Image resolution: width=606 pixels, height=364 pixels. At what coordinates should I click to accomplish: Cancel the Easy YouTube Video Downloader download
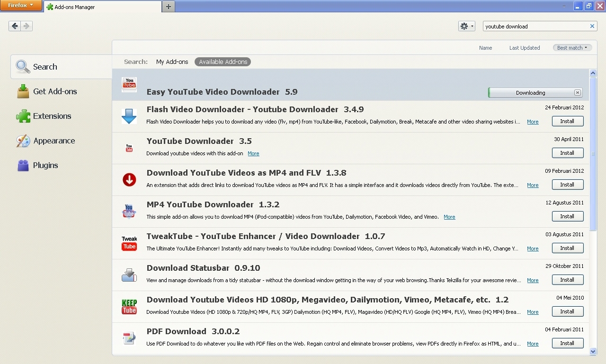tap(578, 93)
